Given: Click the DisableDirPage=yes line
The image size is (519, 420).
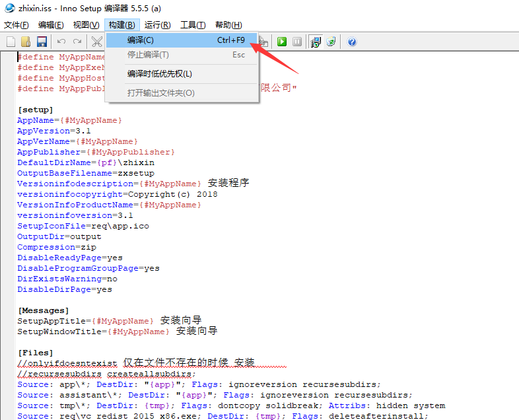Looking at the screenshot, I should point(65,290).
